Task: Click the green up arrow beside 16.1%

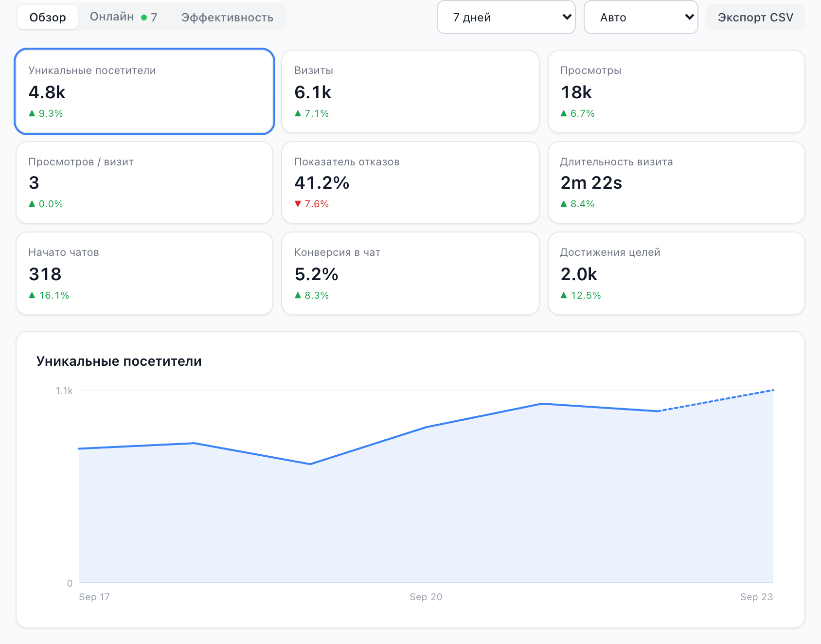Action: tap(32, 295)
